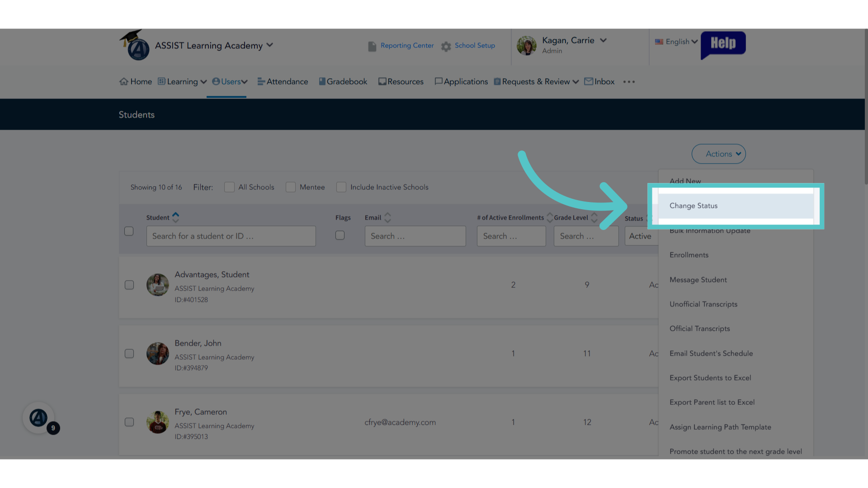Click the Gradebook icon

(x=322, y=81)
